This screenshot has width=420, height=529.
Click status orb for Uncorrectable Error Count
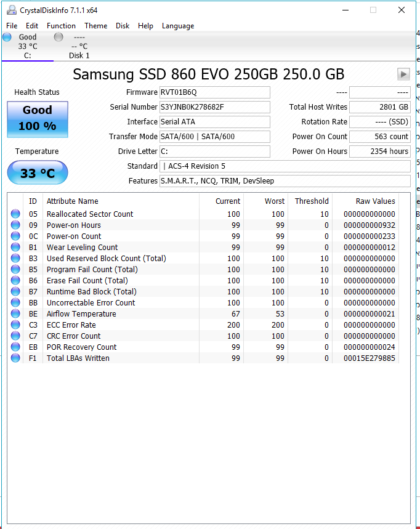tap(15, 302)
